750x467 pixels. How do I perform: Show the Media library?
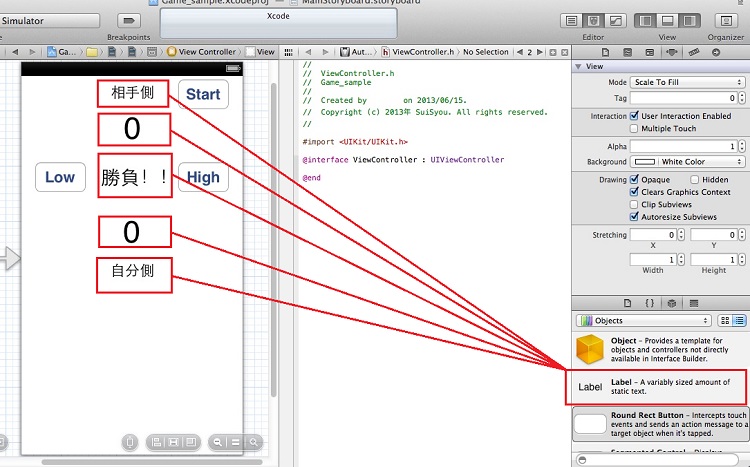694,303
